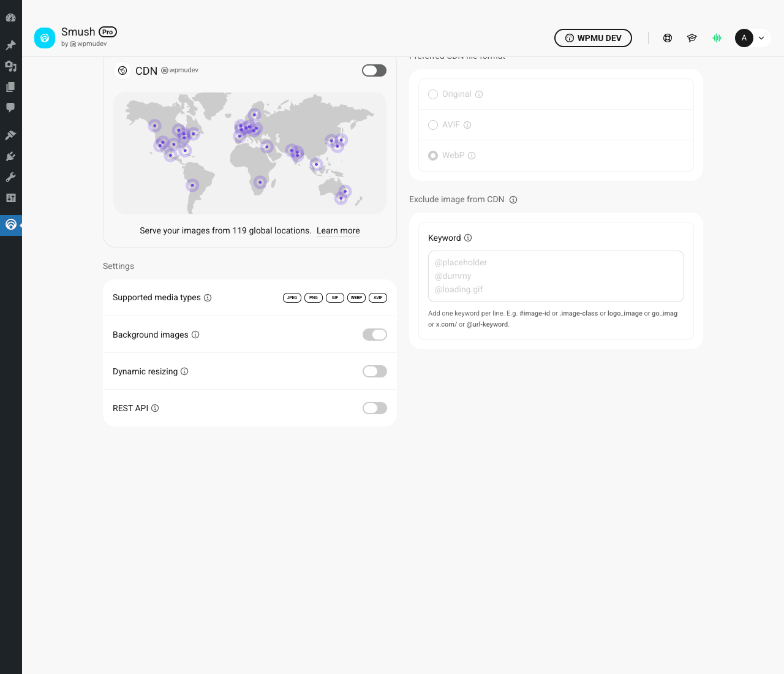Open the WordPress Dashboard sidebar icon
The height and width of the screenshot is (674, 784).
coord(10,18)
